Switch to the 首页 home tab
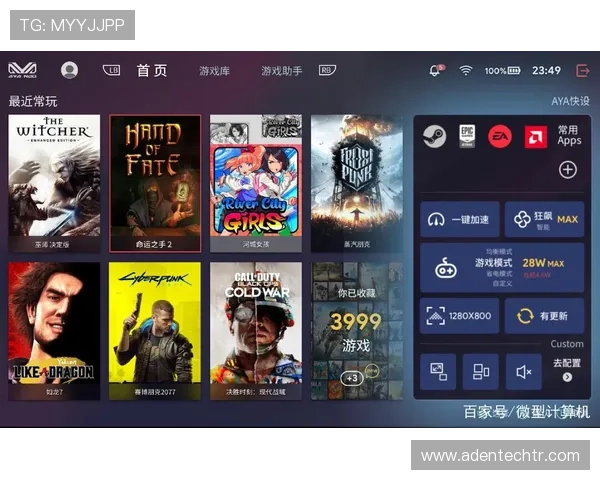 pos(152,70)
